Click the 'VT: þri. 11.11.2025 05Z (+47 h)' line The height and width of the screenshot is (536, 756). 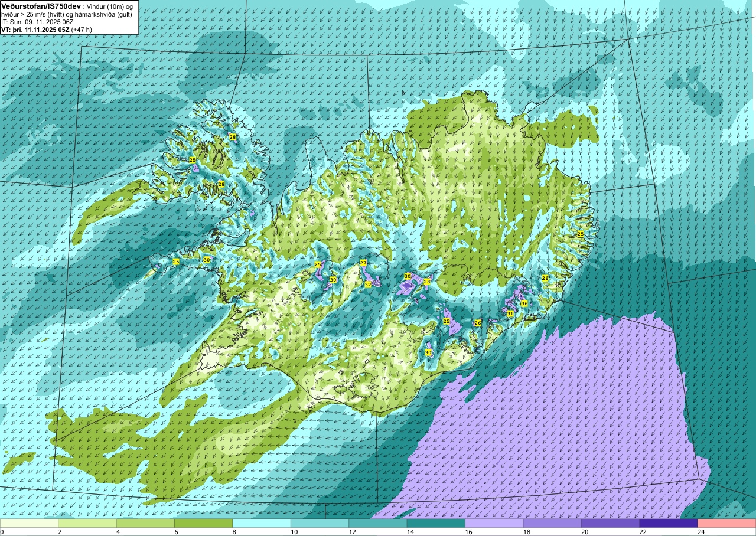47,30
